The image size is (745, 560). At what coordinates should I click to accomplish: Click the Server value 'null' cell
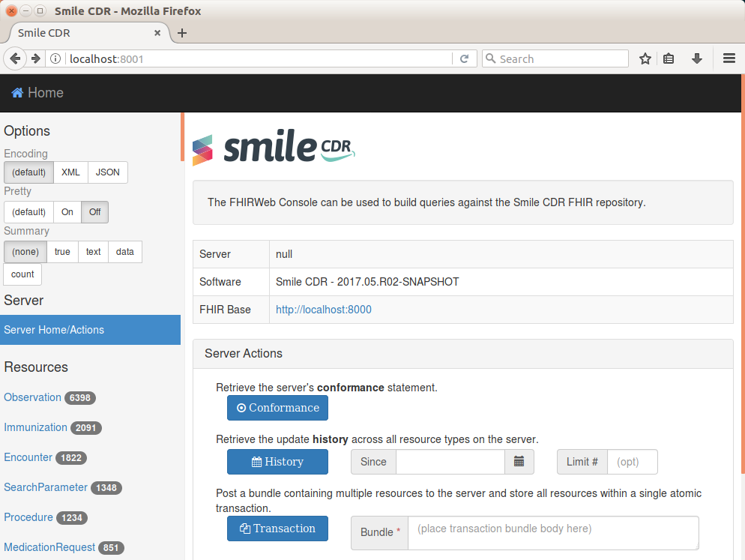click(501, 254)
